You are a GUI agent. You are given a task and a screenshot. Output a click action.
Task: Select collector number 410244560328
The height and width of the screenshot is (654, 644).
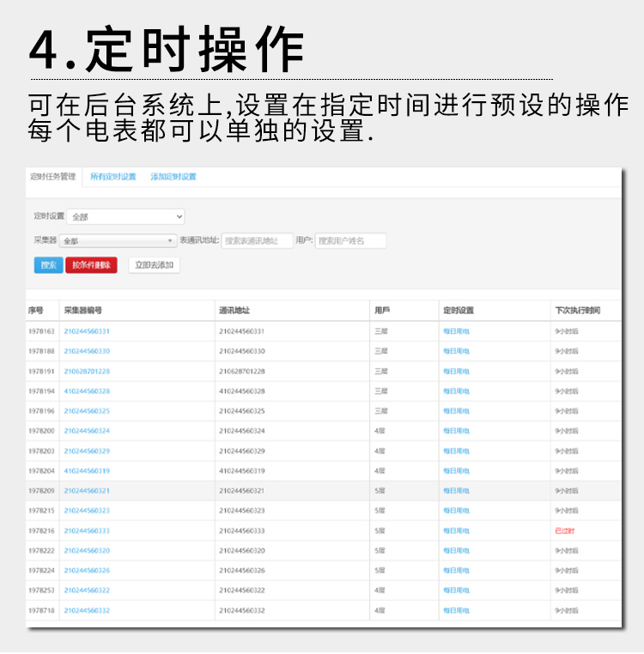tap(87, 391)
